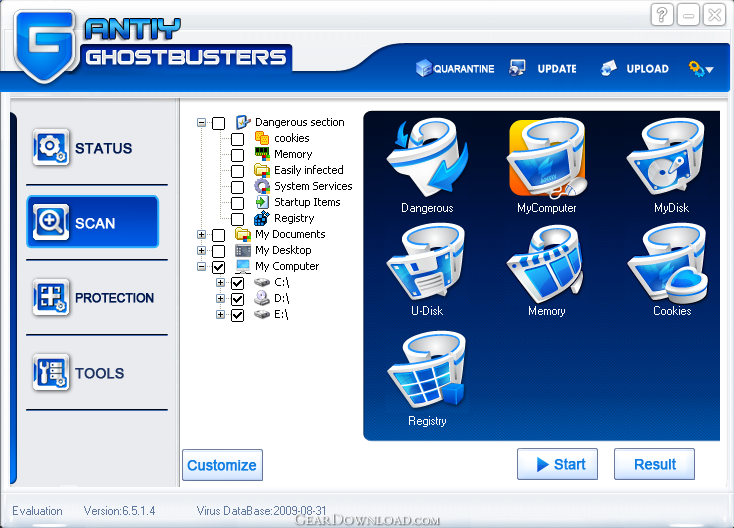Enable the Memory checkbox in tree

[238, 155]
